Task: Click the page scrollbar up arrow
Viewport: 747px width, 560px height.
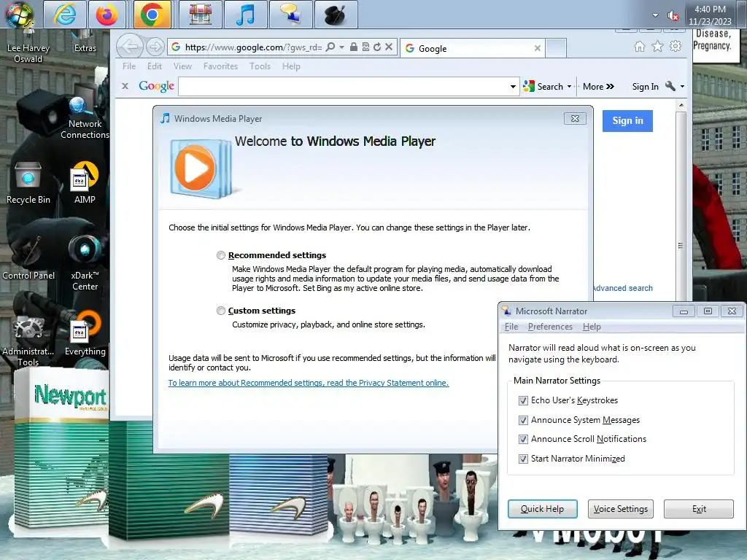Action: [681, 105]
